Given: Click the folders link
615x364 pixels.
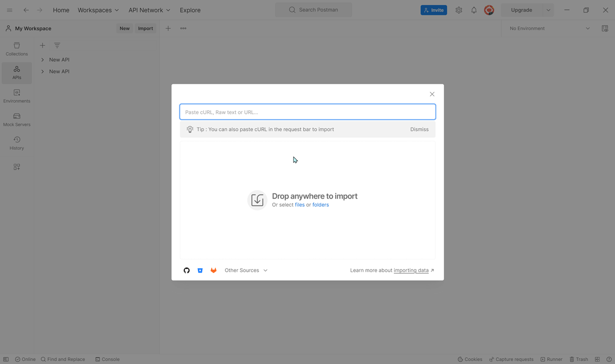Looking at the screenshot, I should [321, 205].
